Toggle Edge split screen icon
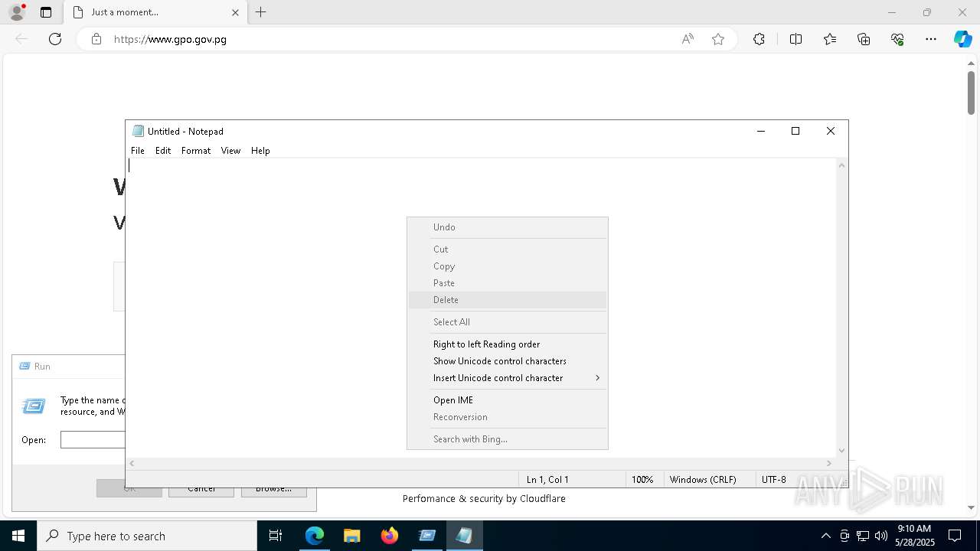980x551 pixels. (795, 39)
